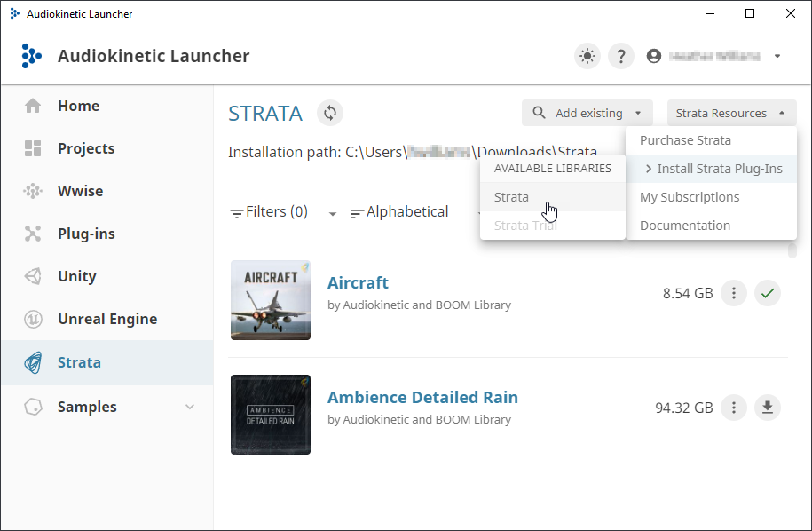
Task: Toggle light/dark theme sun icon
Action: (x=587, y=56)
